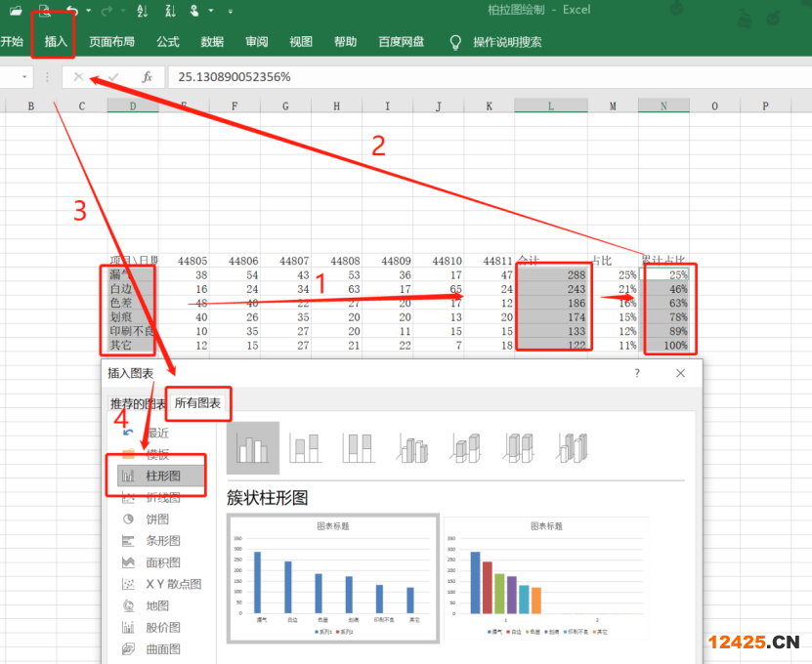Click the Insert Function fx icon
The image size is (812, 664).
(x=147, y=76)
